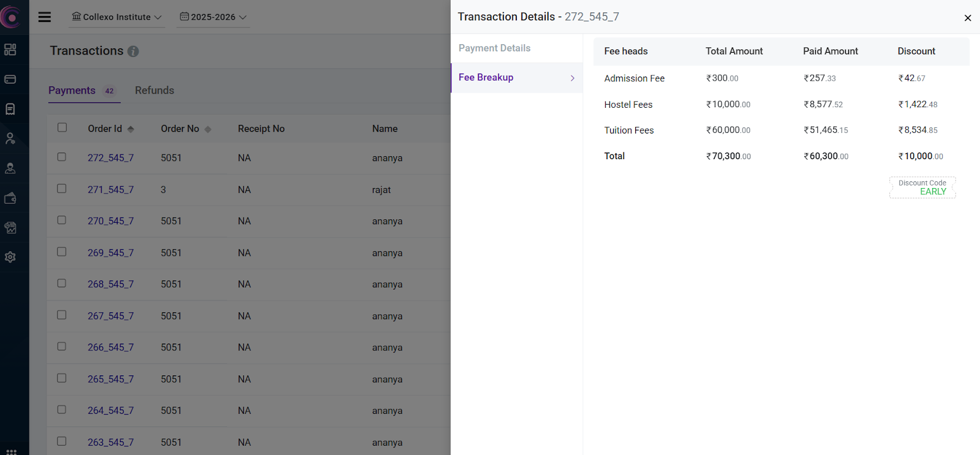Open the receipt icon in sidebar
This screenshot has height=455, width=980.
[10, 109]
